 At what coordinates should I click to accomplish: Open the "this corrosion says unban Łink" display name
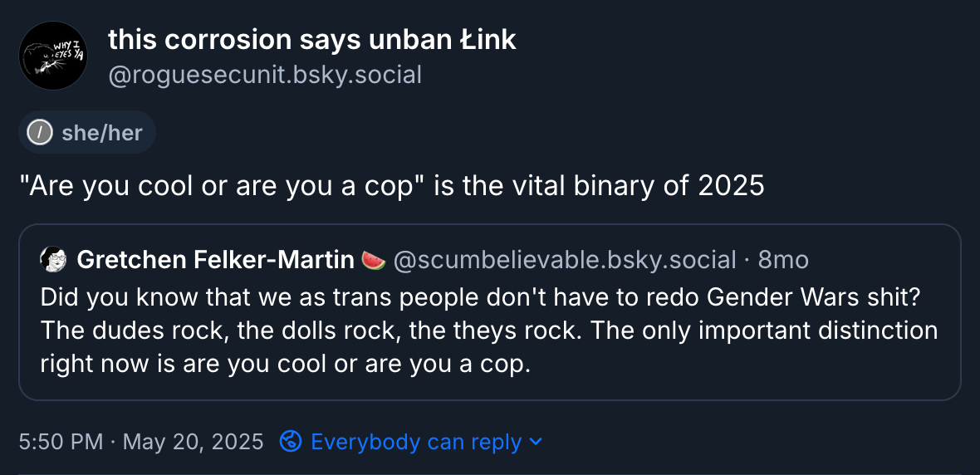[312, 39]
